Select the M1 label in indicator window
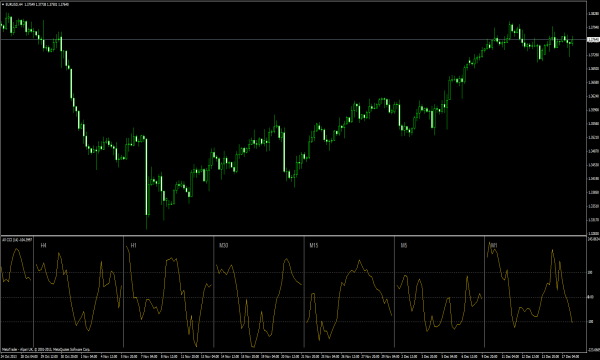Image resolution: width=600 pixels, height=360 pixels. click(x=494, y=245)
